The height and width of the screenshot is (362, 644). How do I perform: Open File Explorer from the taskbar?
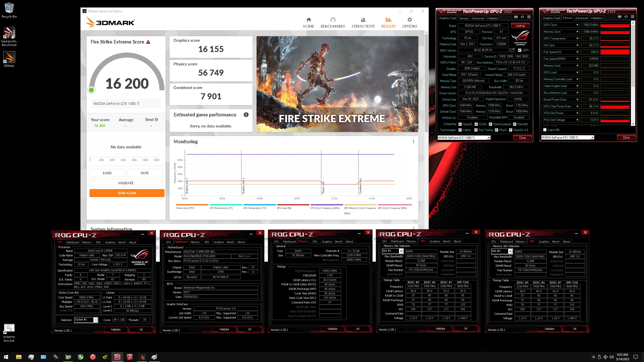(19, 357)
